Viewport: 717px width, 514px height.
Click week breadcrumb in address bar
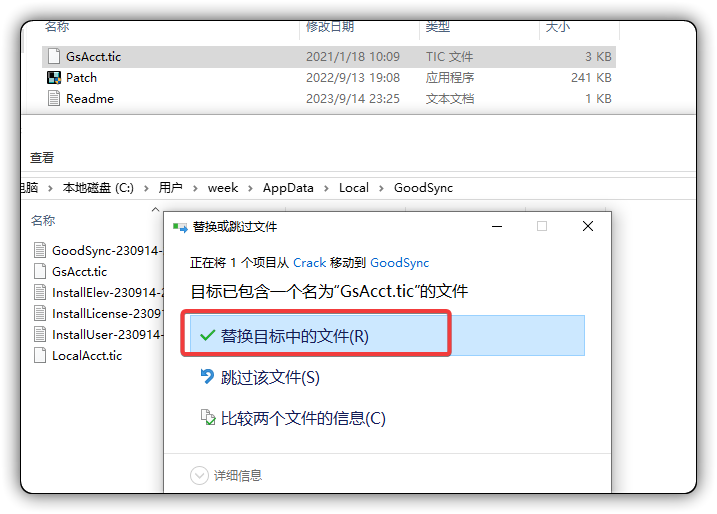pos(223,187)
